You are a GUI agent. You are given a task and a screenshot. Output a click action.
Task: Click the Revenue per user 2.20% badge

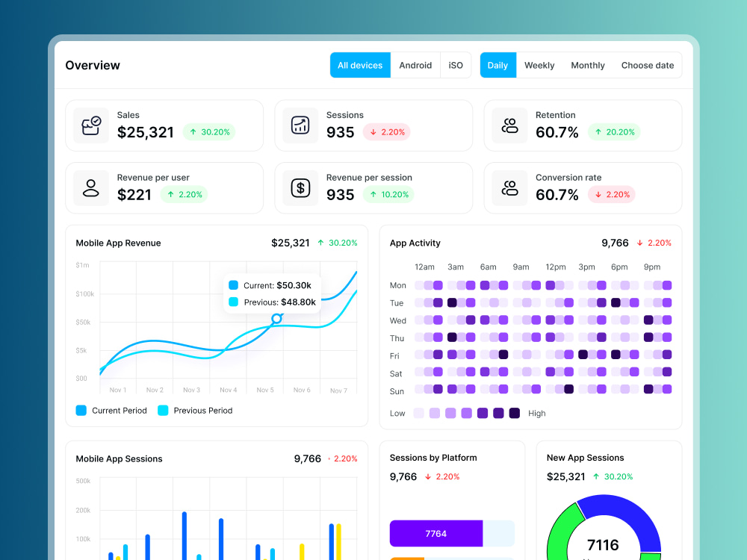point(185,194)
